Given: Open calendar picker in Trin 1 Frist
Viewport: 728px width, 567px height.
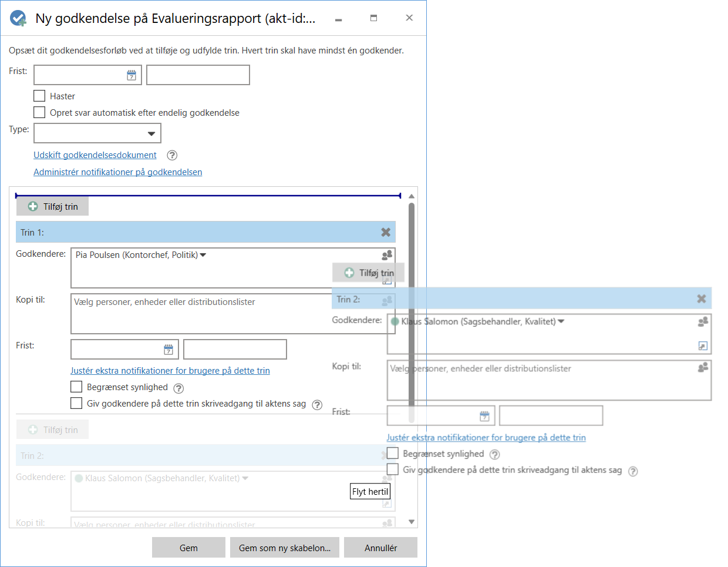Looking at the screenshot, I should (x=168, y=350).
